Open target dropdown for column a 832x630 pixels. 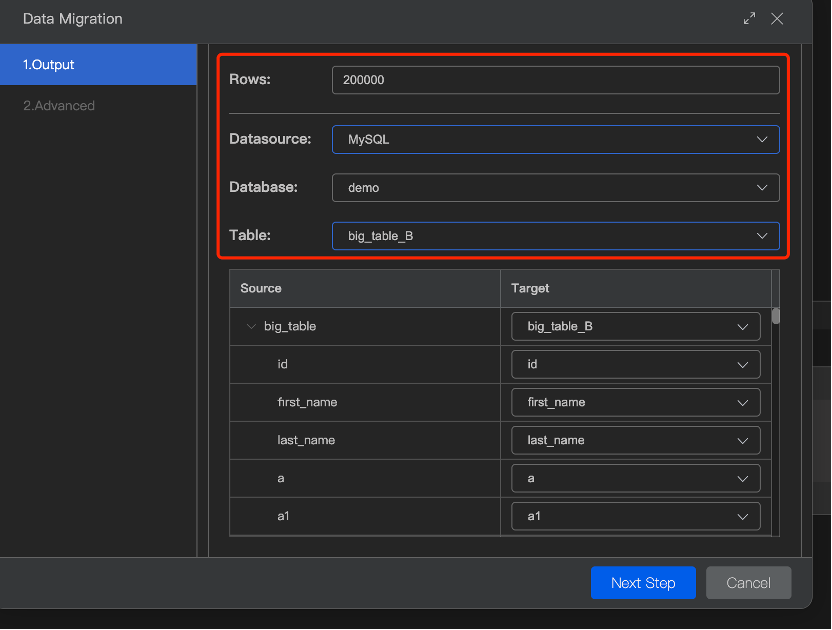tap(635, 478)
